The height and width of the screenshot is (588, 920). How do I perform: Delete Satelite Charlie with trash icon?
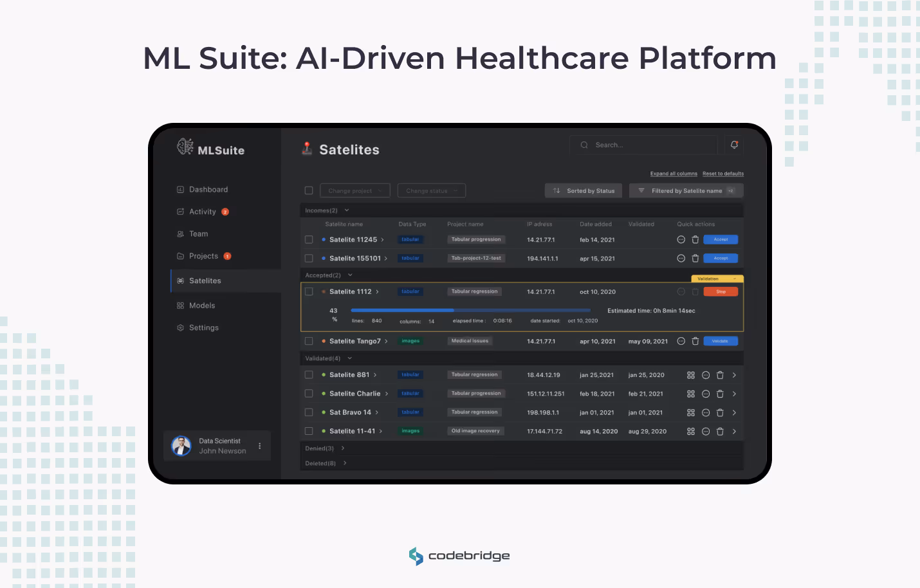[720, 394]
